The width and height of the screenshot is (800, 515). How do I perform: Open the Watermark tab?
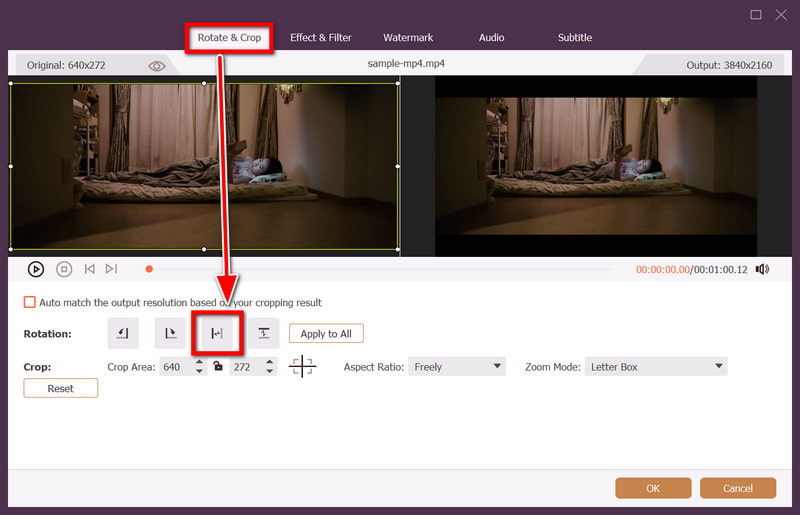click(x=408, y=38)
